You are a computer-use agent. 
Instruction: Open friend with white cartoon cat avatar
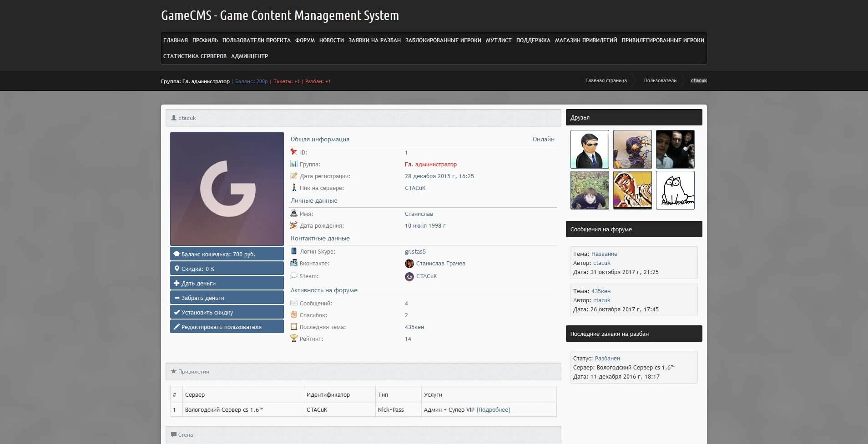tap(675, 190)
